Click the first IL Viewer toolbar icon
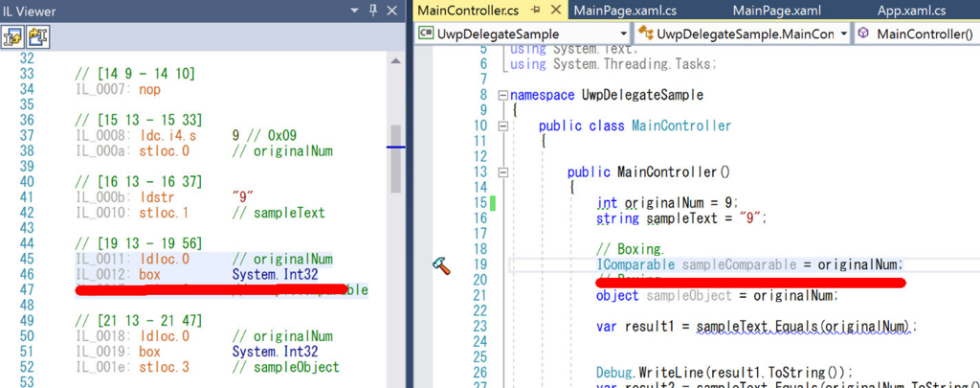The width and height of the screenshot is (980, 388). click(x=13, y=37)
